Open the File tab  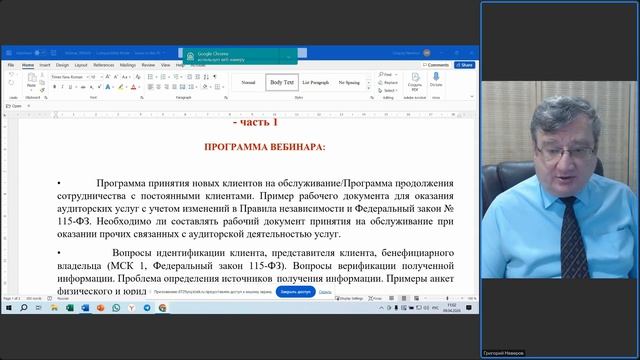coord(11,65)
